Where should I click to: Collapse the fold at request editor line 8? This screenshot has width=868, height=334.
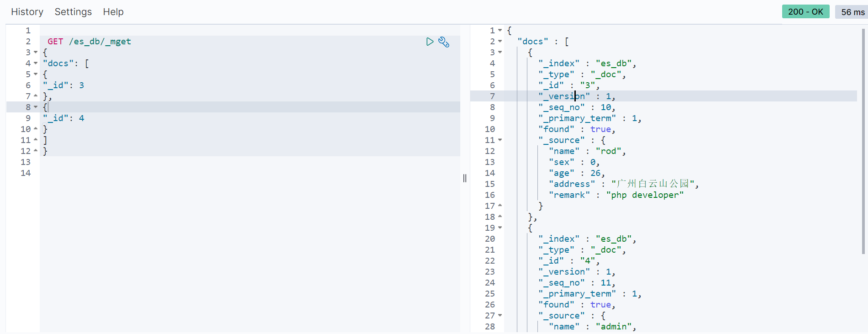[x=36, y=107]
